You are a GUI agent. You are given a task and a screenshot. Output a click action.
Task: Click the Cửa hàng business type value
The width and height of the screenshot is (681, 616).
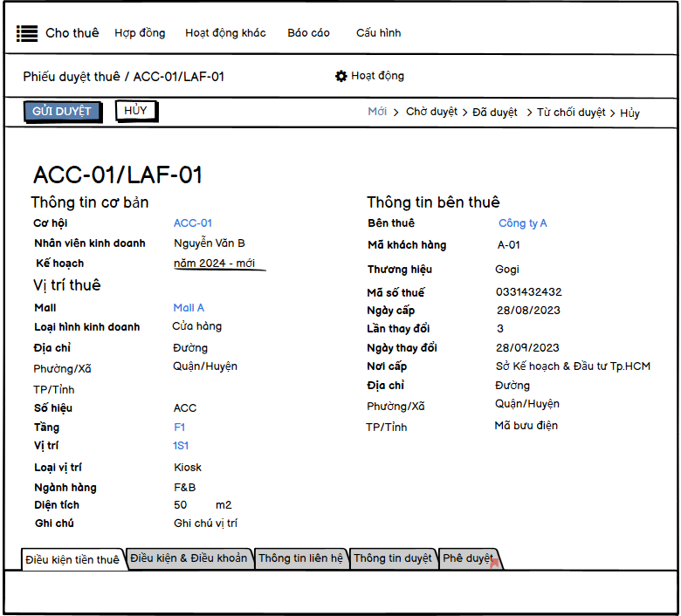click(x=196, y=326)
